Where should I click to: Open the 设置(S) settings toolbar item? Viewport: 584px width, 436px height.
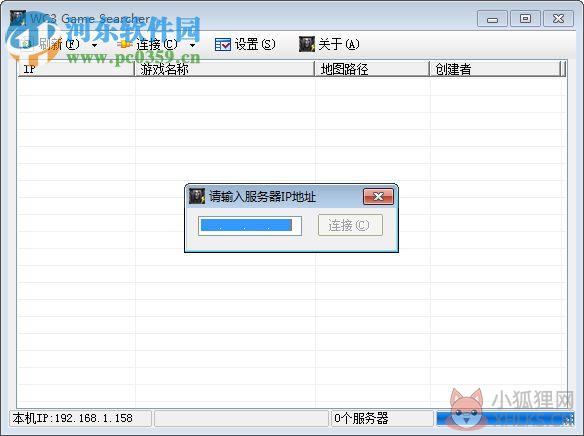pos(245,45)
